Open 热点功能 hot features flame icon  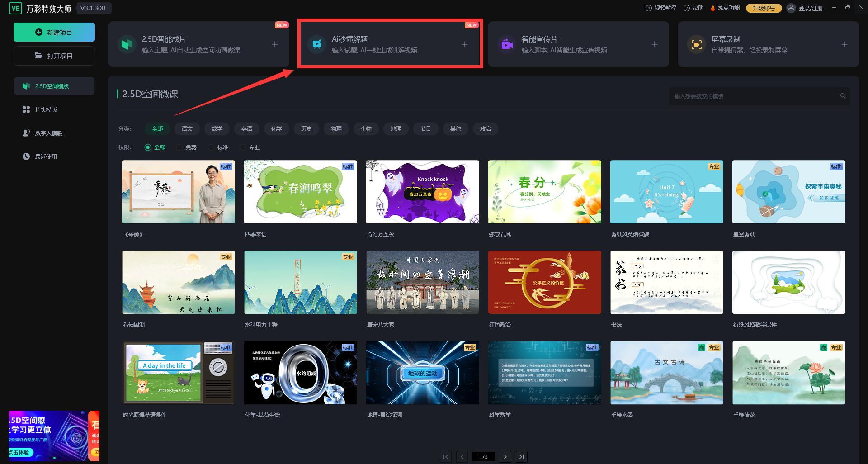point(713,8)
